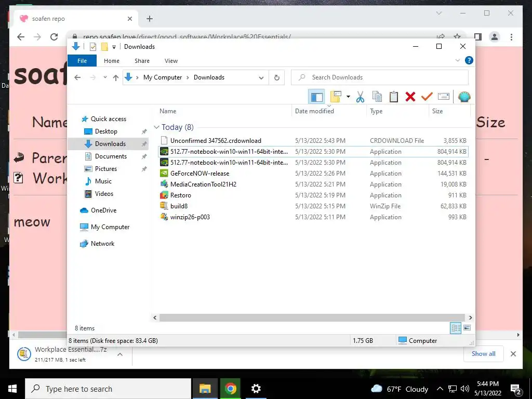Customize Quick Access Toolbar dropdown arrow
This screenshot has width=532, height=399.
[114, 47]
